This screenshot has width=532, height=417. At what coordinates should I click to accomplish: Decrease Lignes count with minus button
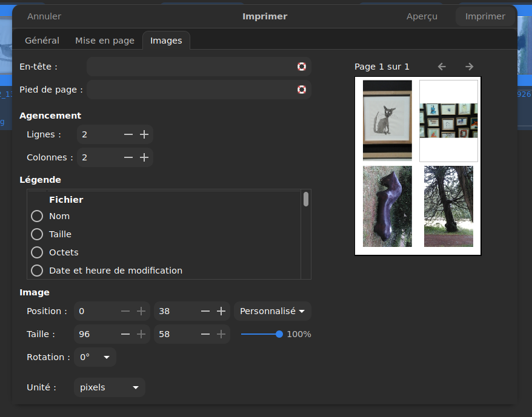coord(128,134)
